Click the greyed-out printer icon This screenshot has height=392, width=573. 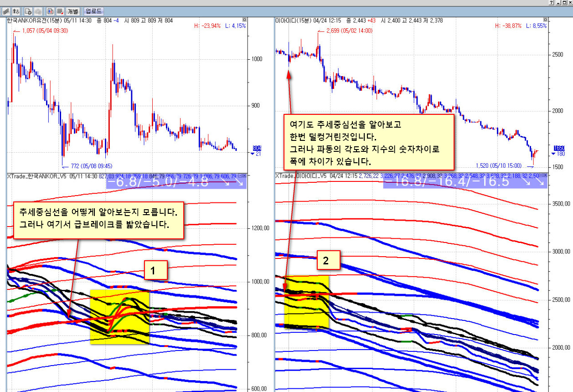[38, 11]
